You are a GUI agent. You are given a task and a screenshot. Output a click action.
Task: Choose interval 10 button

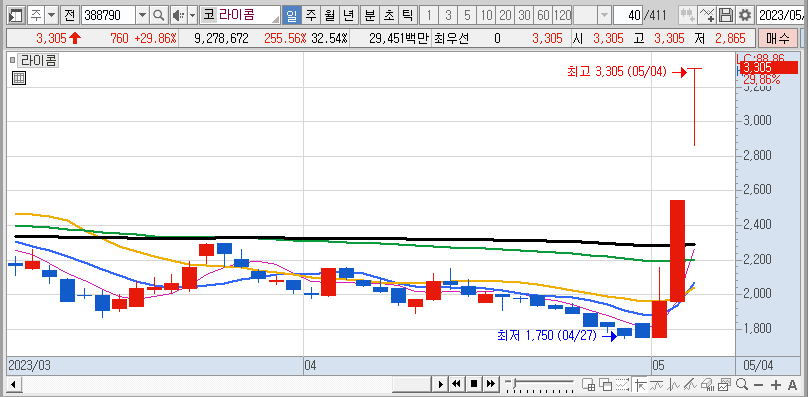tap(486, 15)
